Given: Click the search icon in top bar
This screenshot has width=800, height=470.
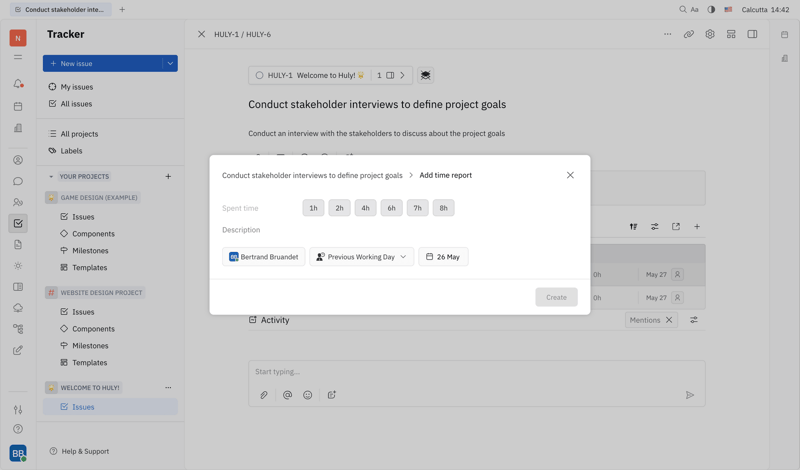Looking at the screenshot, I should tap(683, 10).
